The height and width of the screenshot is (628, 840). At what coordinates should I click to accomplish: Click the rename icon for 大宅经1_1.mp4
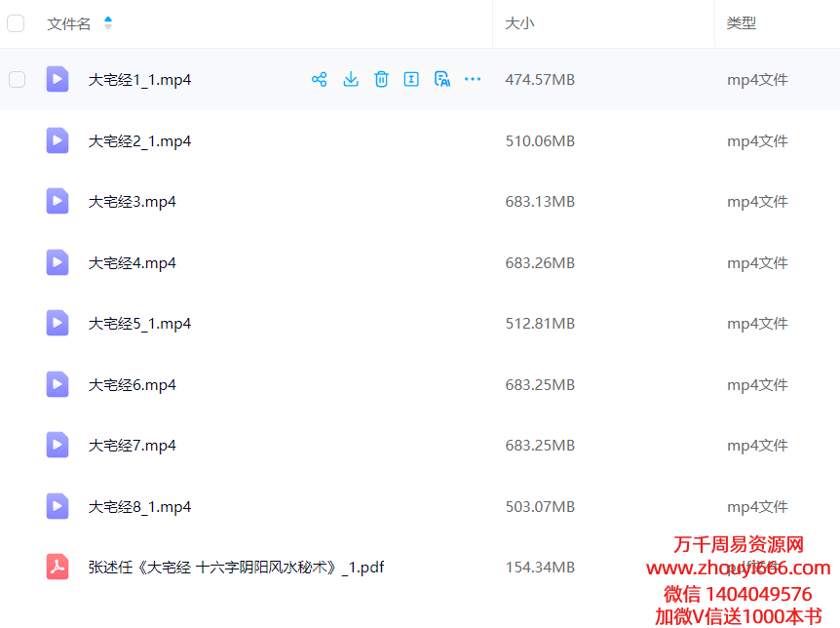coord(411,80)
